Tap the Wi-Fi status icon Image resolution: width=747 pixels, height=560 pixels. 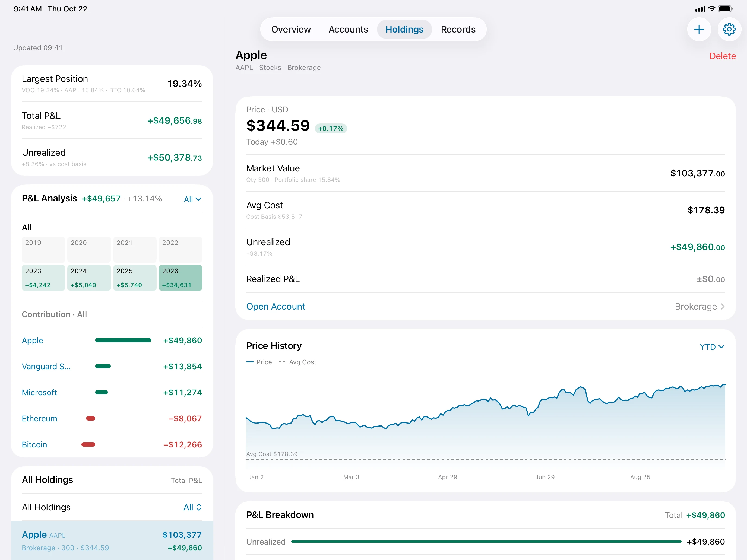click(x=711, y=9)
